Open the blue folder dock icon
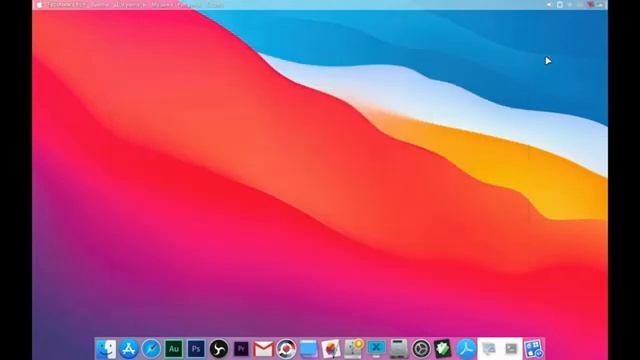 (x=309, y=349)
